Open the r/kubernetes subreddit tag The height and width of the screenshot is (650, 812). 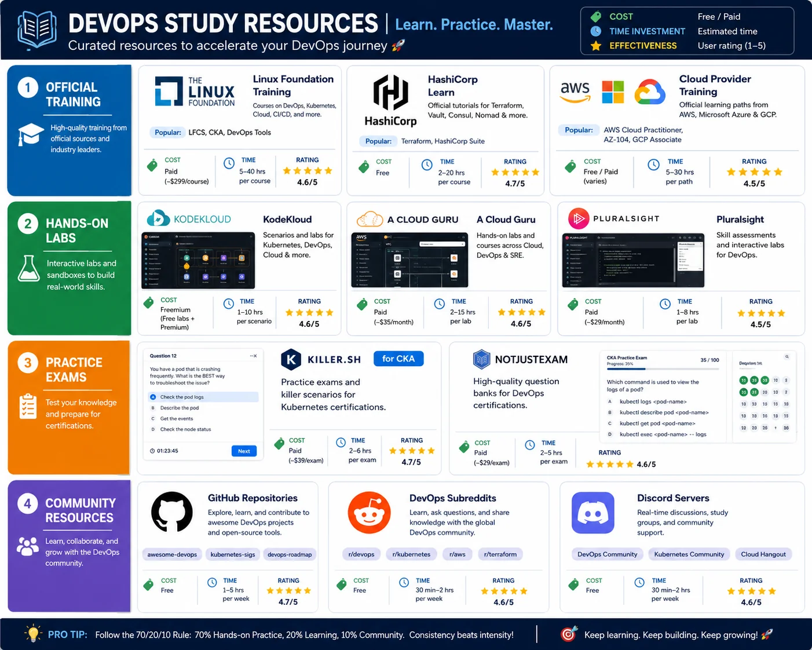tap(411, 554)
